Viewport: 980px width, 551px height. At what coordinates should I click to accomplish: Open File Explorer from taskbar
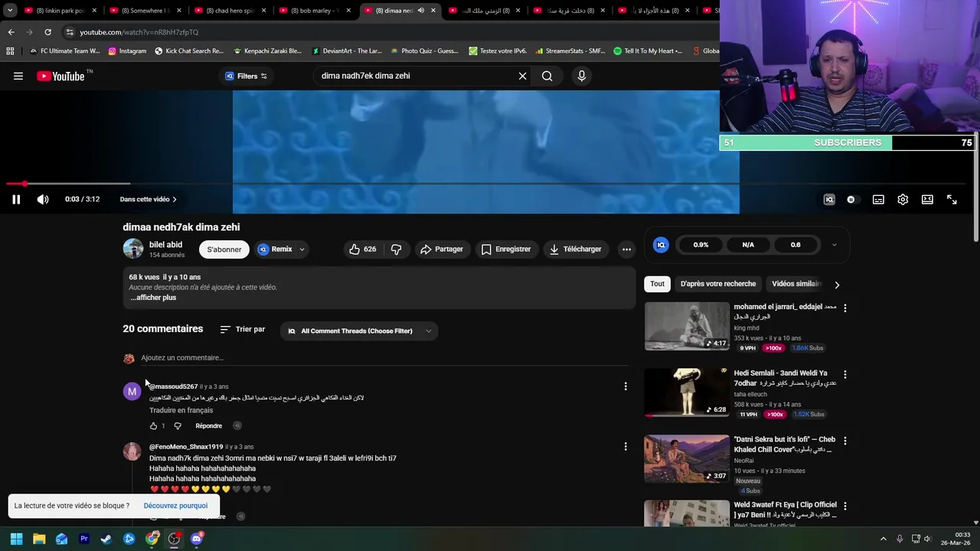[39, 539]
